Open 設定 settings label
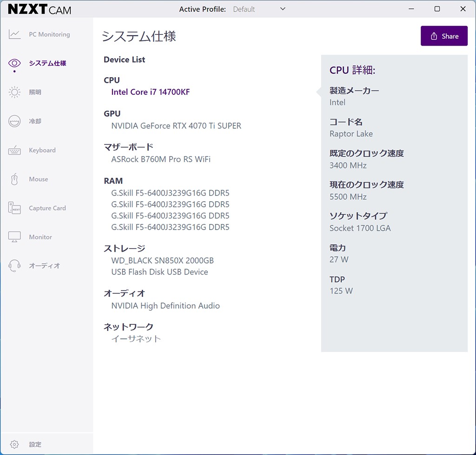 click(x=35, y=444)
